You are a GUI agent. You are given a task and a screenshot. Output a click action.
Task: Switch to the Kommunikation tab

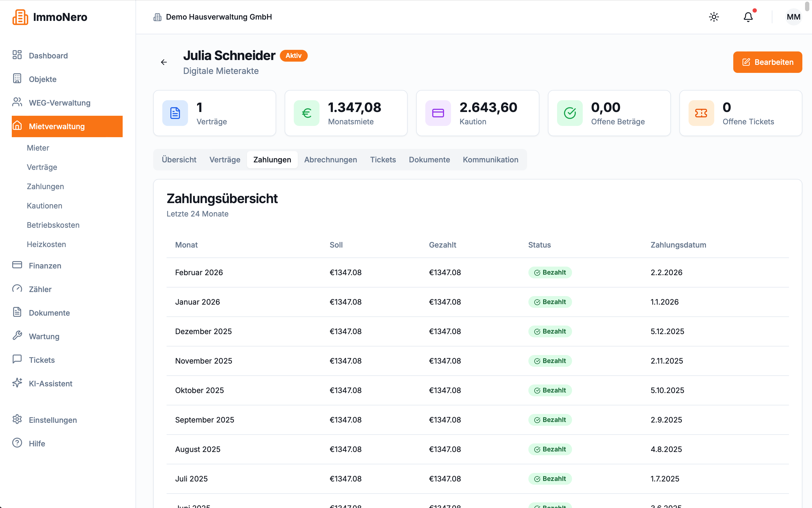click(490, 160)
